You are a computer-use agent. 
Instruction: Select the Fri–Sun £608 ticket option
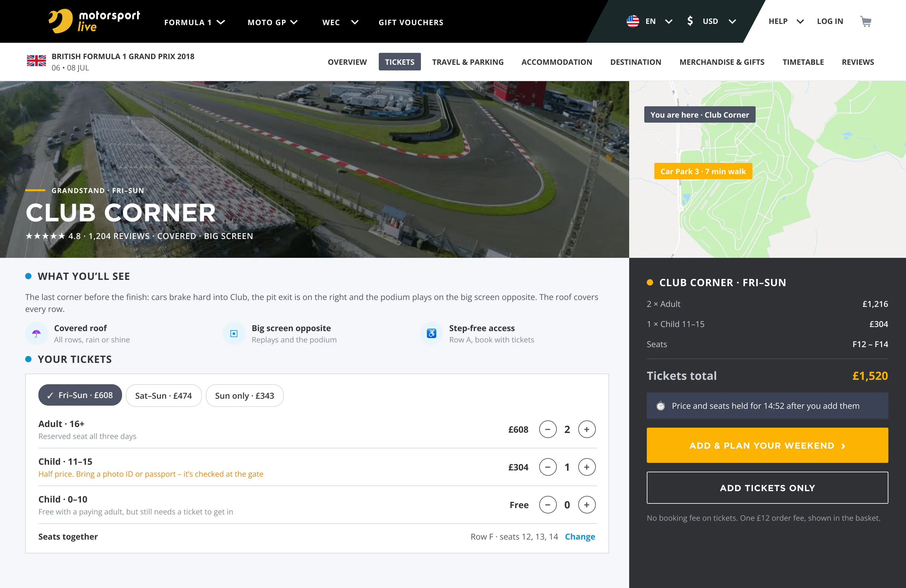click(x=80, y=395)
